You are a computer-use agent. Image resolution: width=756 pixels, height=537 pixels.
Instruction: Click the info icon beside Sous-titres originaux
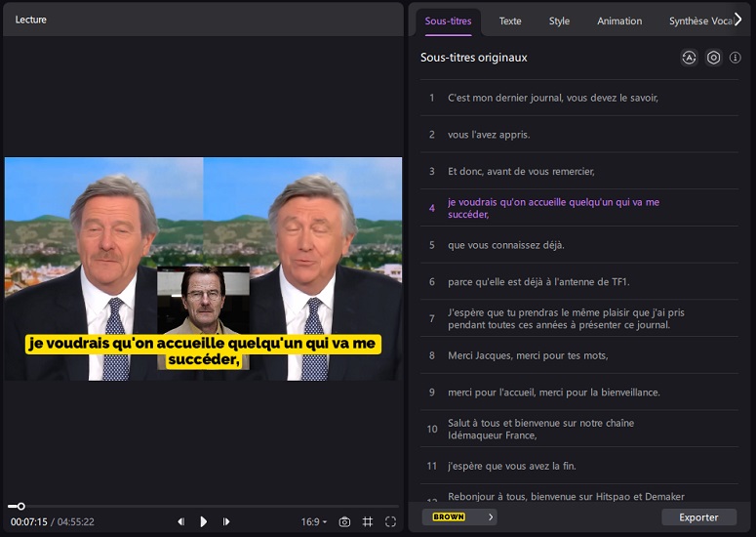coord(735,58)
